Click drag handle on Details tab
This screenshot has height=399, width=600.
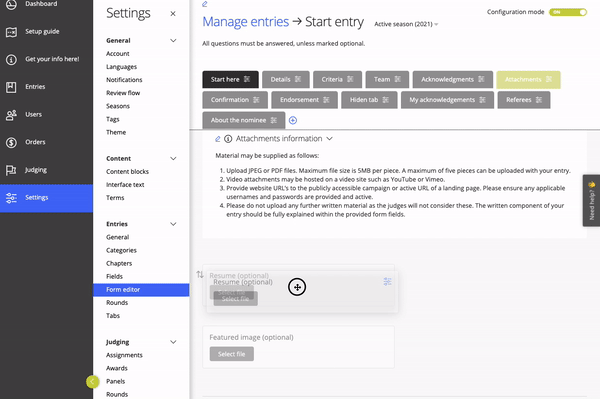[298, 79]
